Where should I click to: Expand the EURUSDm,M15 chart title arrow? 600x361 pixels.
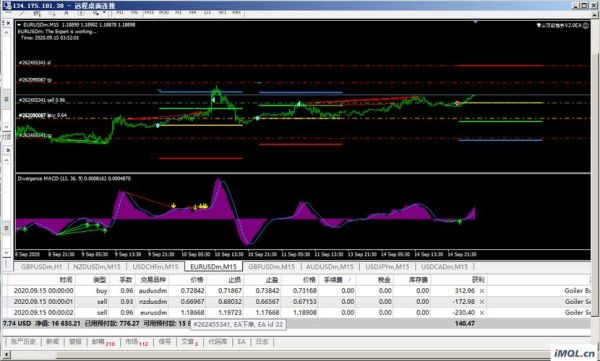point(19,25)
